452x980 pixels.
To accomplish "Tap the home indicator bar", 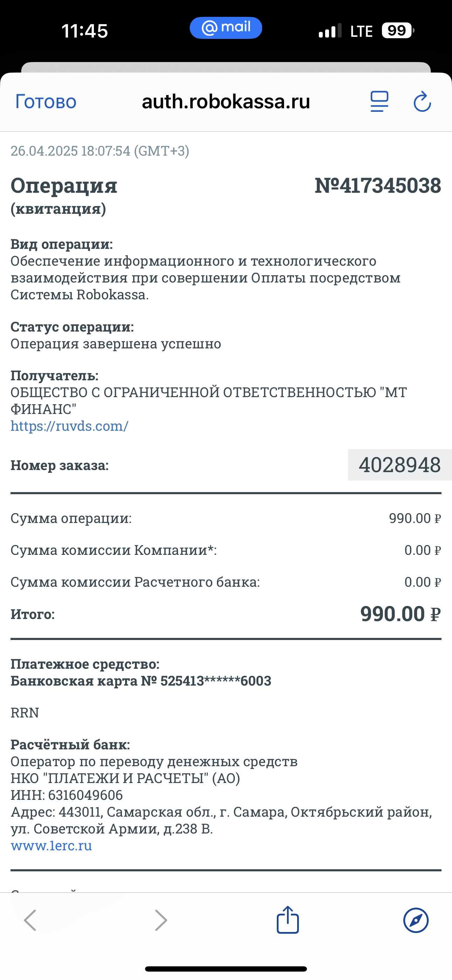I will 226,969.
